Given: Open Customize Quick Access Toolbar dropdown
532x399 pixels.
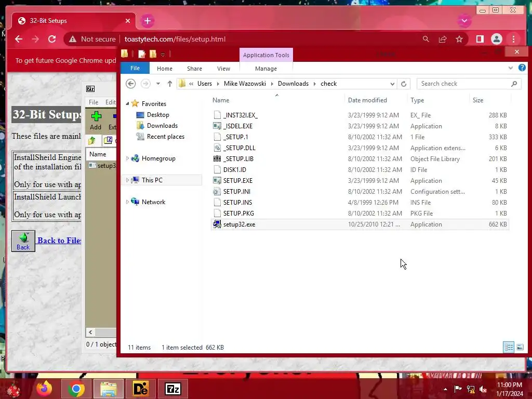Looking at the screenshot, I should 163,54.
